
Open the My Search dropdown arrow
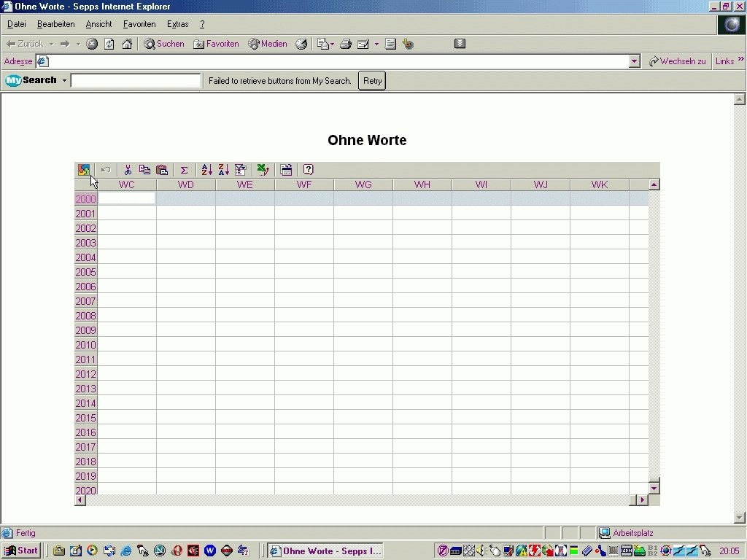(64, 81)
